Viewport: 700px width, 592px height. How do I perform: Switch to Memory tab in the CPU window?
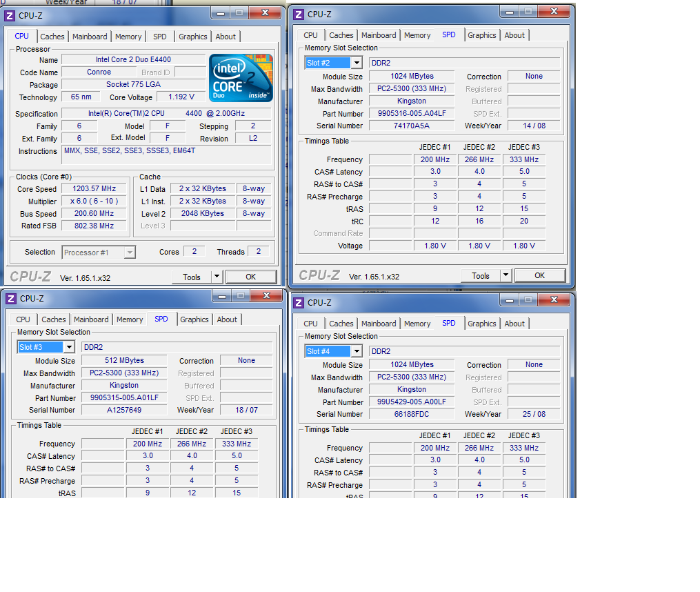tap(128, 37)
